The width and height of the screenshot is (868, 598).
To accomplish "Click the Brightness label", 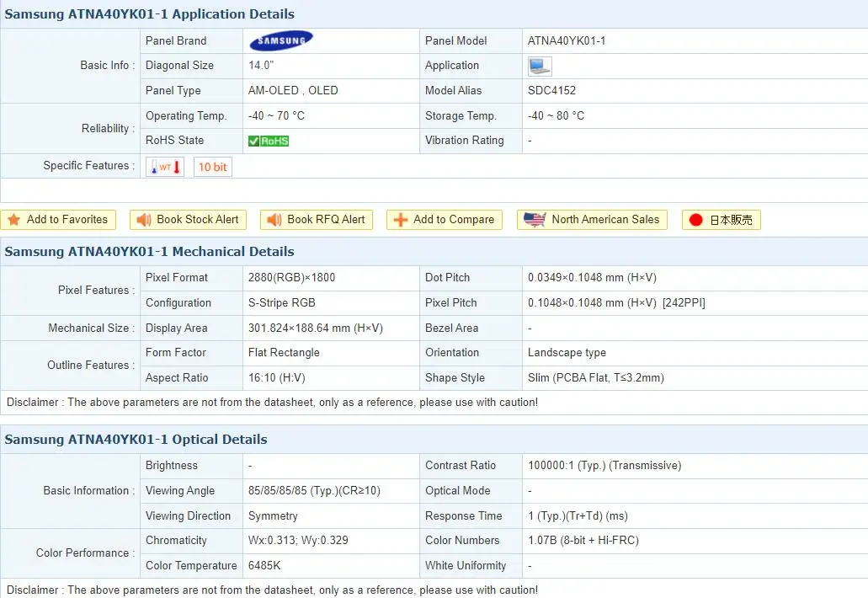I will (x=172, y=466).
